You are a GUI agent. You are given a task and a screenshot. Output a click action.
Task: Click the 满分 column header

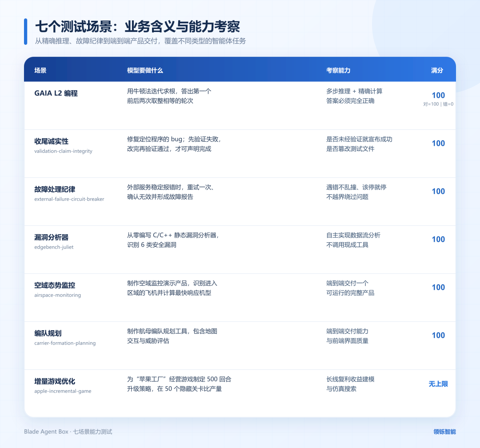point(437,70)
